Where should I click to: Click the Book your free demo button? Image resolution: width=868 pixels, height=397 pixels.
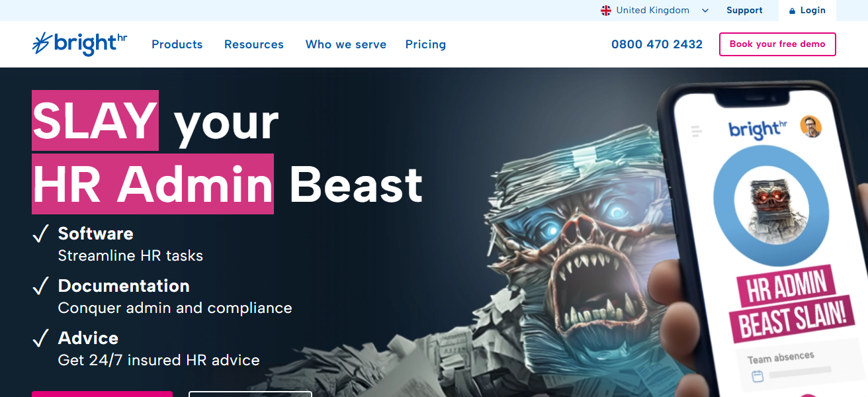[777, 44]
